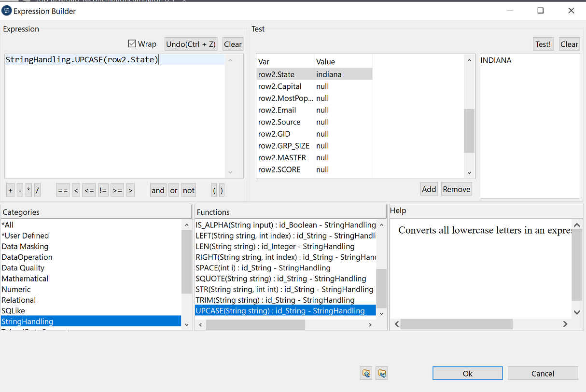Insert the less-or-equal operator
Screen dimensions: 586x392
(89, 190)
